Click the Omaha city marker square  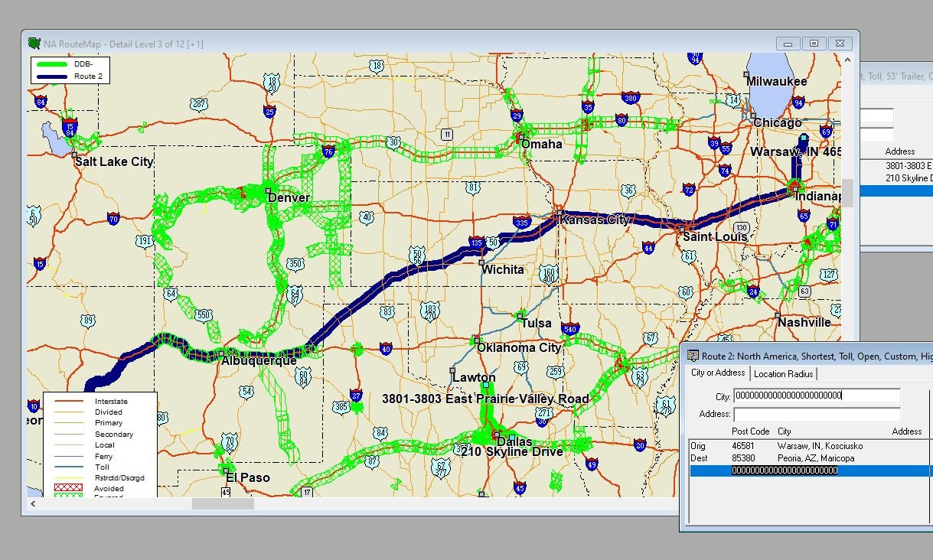pos(520,138)
